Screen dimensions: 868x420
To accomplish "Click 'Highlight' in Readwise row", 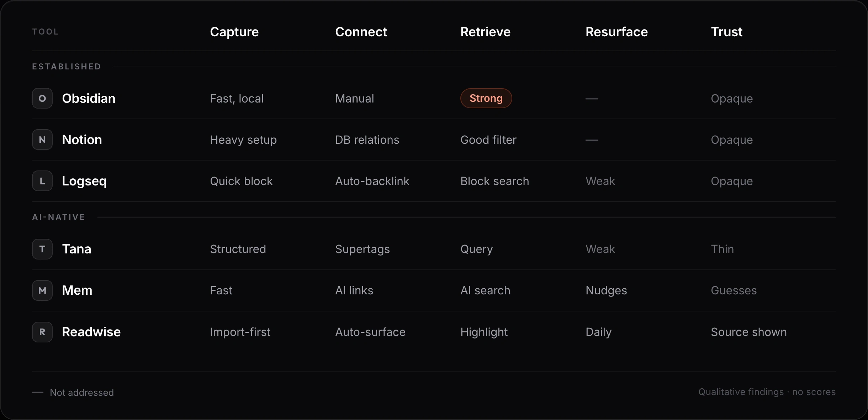I will click(484, 333).
